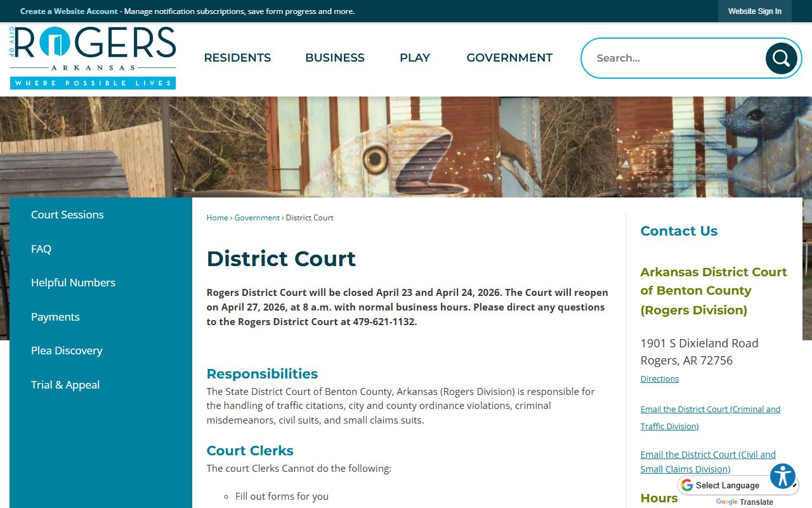Select Payments in the sidebar
The image size is (812, 508).
55,317
